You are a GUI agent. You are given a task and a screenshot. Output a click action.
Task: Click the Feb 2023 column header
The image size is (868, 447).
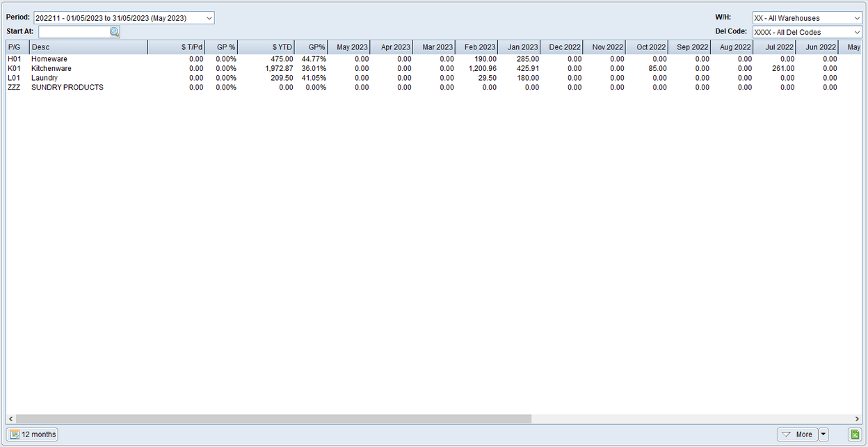pos(476,47)
